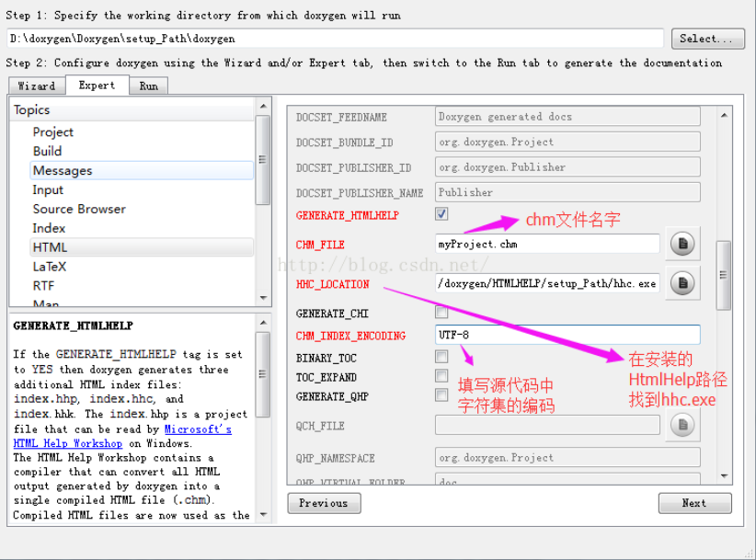This screenshot has width=756, height=560.
Task: Enable the GENERATE_QHP checkbox
Action: tap(441, 395)
